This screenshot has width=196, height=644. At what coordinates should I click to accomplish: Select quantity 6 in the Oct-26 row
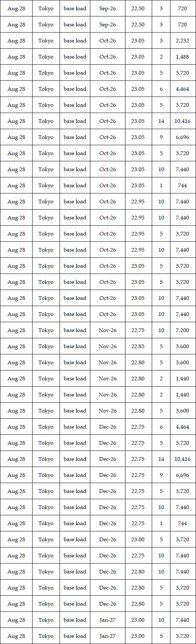point(161,89)
